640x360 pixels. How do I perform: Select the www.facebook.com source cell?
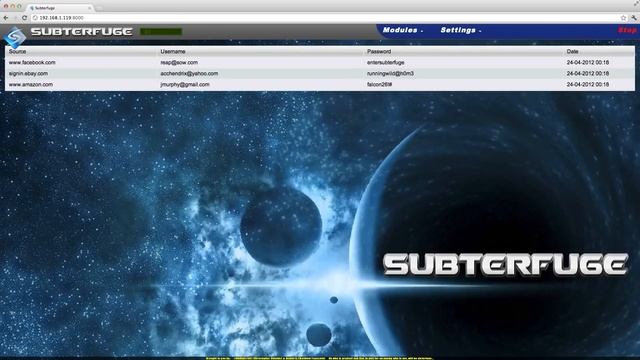(x=32, y=62)
